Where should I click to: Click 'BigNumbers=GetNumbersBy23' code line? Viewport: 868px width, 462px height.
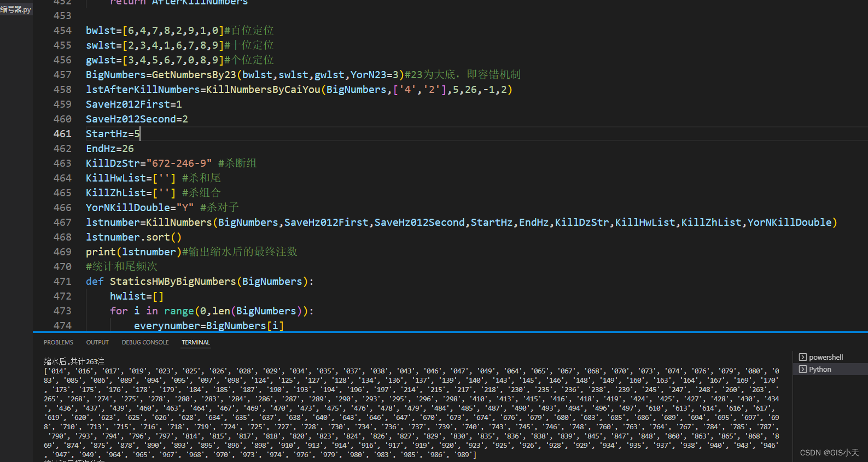(303, 74)
